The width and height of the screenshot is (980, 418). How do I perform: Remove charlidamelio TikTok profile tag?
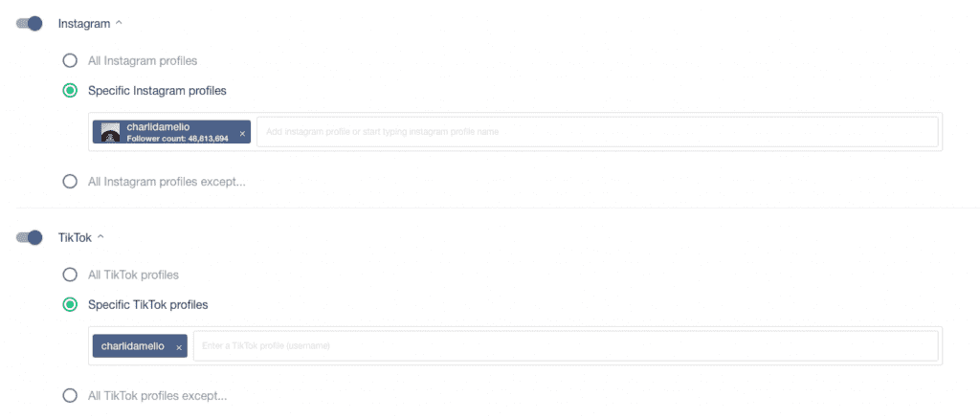[x=179, y=347]
